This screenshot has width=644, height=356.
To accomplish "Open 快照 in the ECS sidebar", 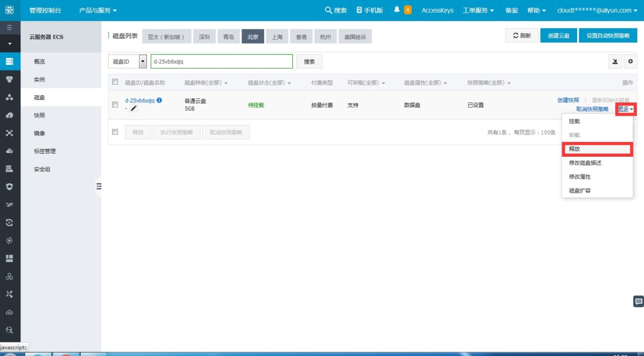I will [x=40, y=115].
